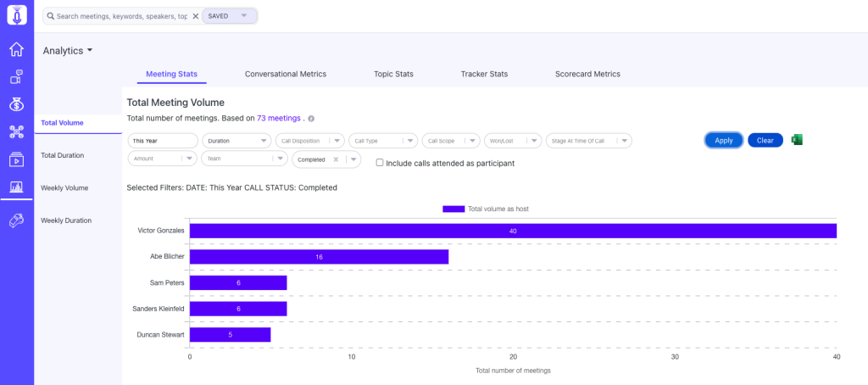Click into the search meetings field

click(x=122, y=16)
